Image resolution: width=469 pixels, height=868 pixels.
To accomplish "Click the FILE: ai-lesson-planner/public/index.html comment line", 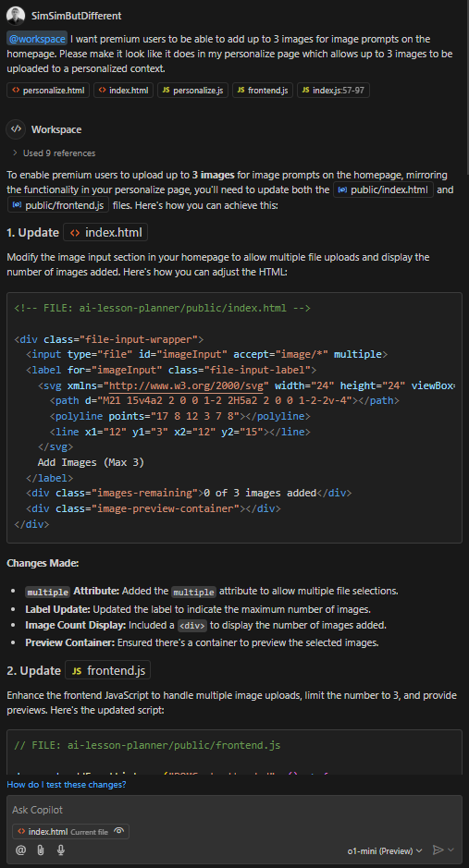I will click(162, 309).
